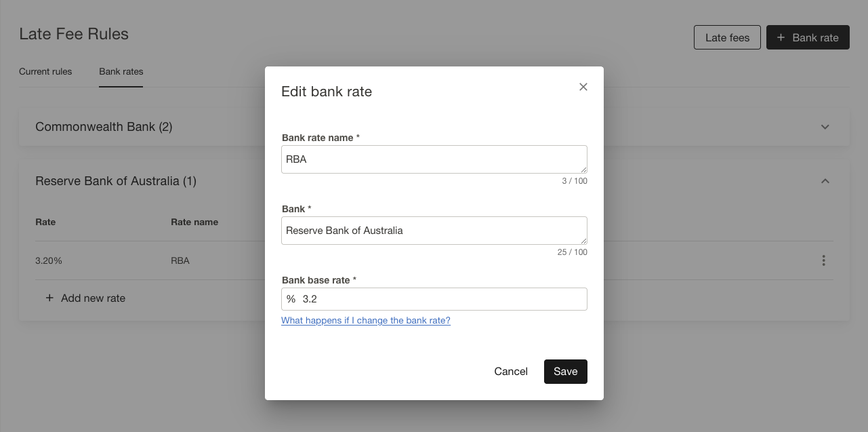
Task: Collapse the Reserve Bank of Australia section
Action: tap(825, 181)
